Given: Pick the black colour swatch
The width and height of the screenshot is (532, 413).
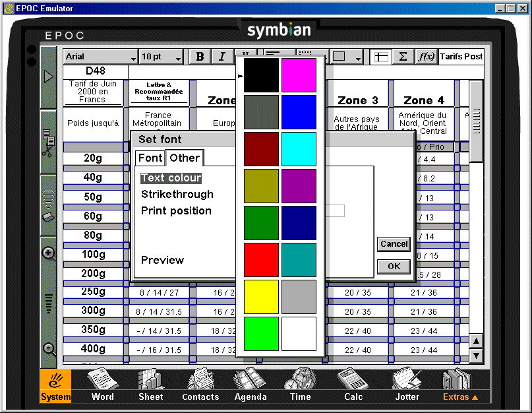Looking at the screenshot, I should pyautogui.click(x=261, y=75).
